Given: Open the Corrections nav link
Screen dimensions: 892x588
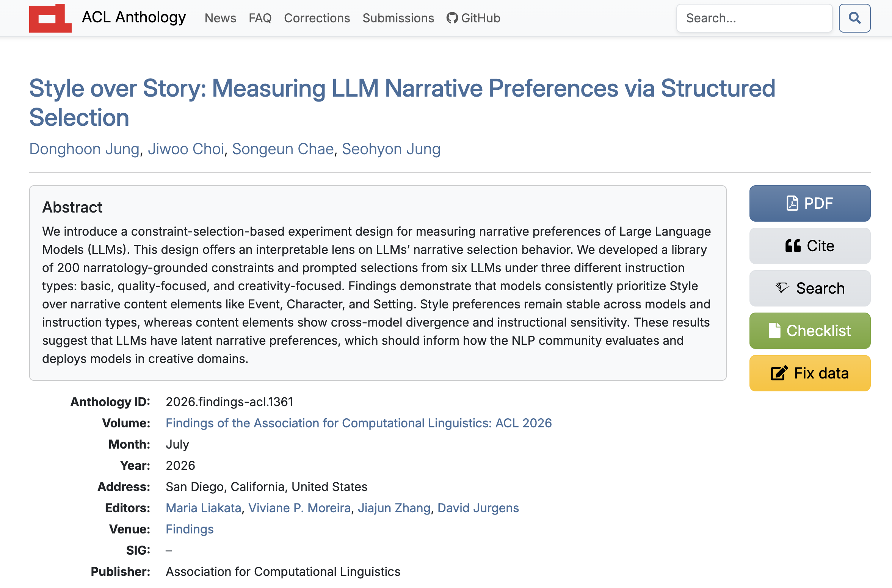Looking at the screenshot, I should [317, 18].
